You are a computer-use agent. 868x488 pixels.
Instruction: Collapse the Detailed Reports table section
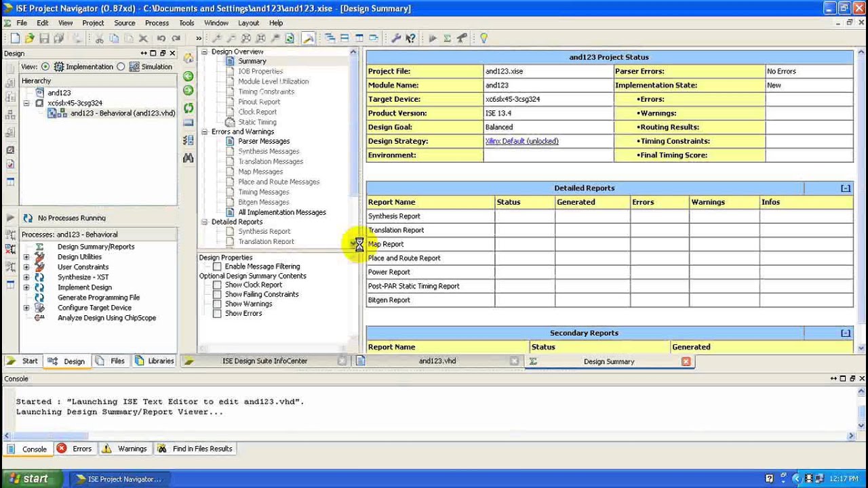coord(845,188)
